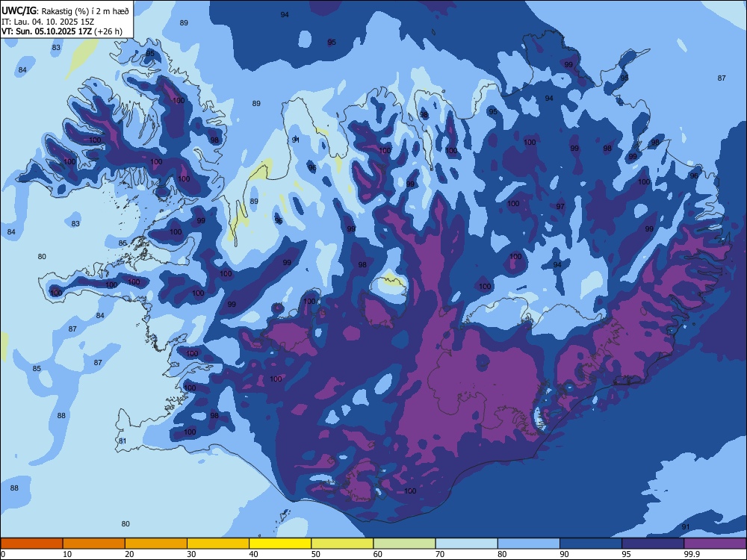Click the light green 60–70 legend swatch
The height and width of the screenshot is (560, 747).
(x=404, y=544)
